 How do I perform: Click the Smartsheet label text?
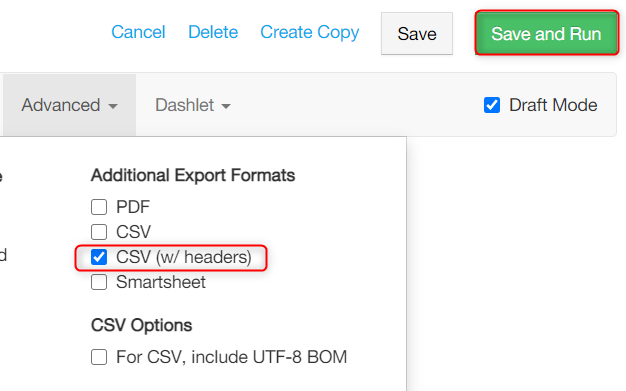161,282
